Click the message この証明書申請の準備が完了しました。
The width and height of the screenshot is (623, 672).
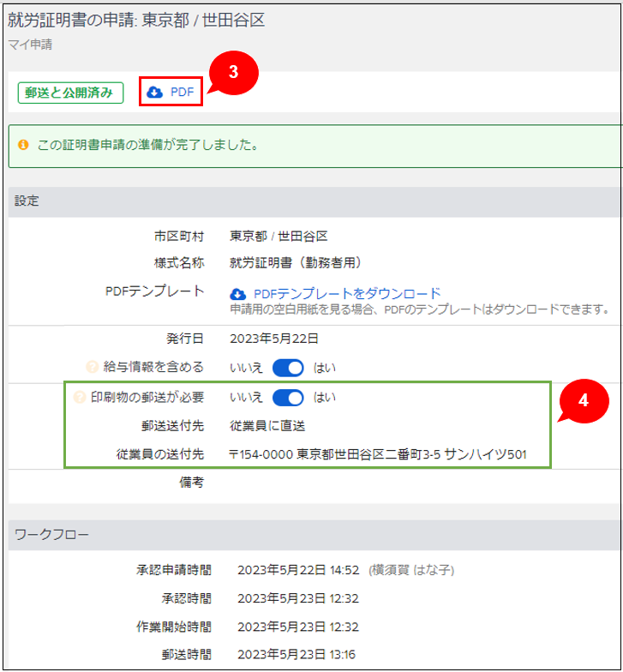tap(148, 145)
